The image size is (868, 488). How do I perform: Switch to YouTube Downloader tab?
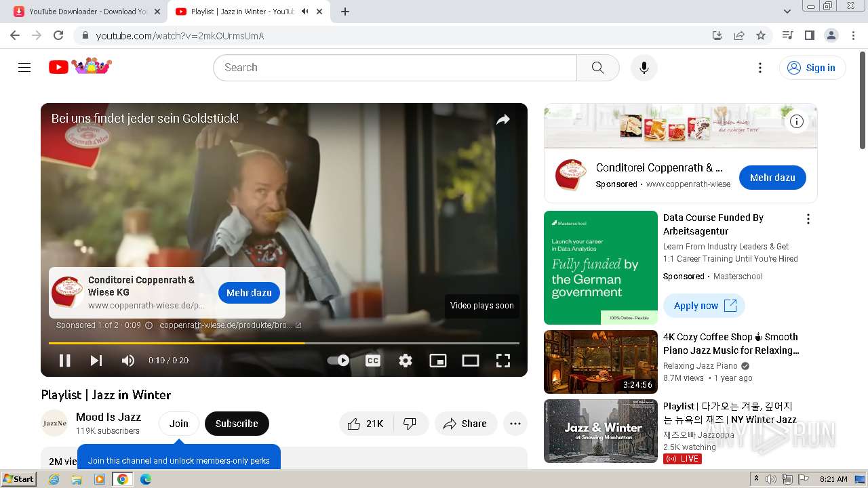point(87,12)
